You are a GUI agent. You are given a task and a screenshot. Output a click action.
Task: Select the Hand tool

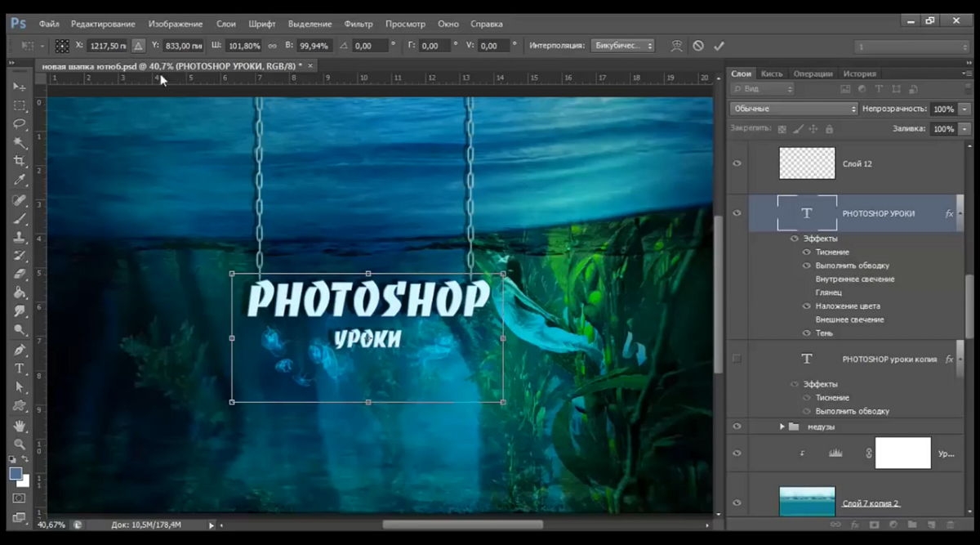tap(19, 426)
